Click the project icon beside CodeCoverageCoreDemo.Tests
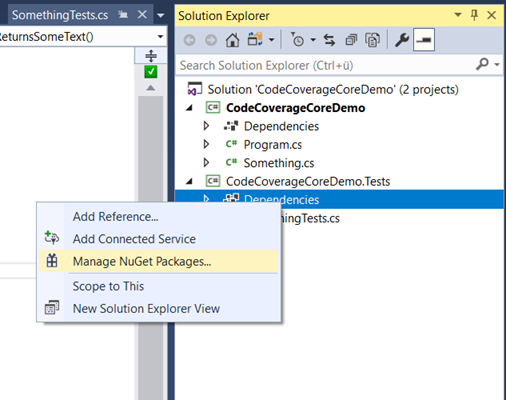Screen dimensions: 506x400 (x=213, y=181)
